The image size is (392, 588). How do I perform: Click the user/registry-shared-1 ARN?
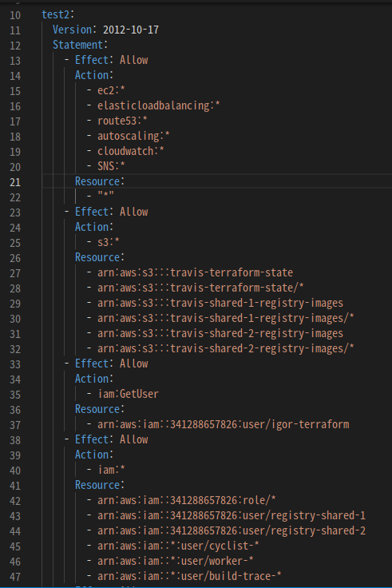point(232,515)
